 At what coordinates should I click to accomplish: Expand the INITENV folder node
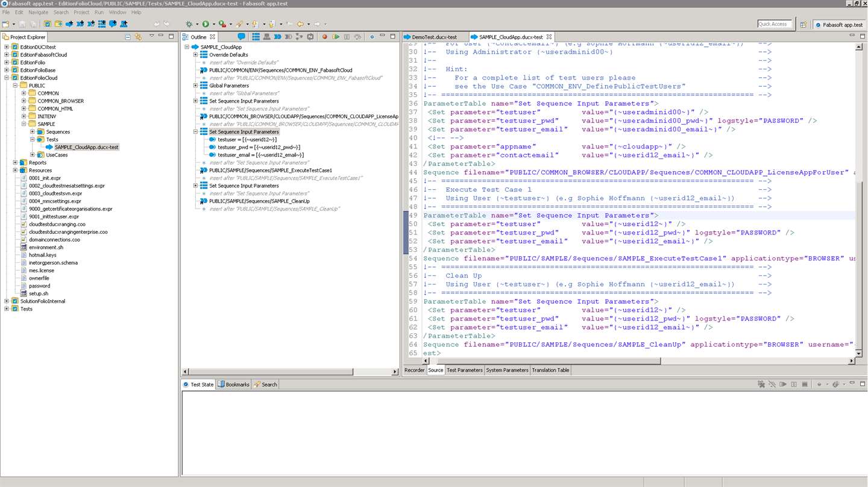(24, 116)
